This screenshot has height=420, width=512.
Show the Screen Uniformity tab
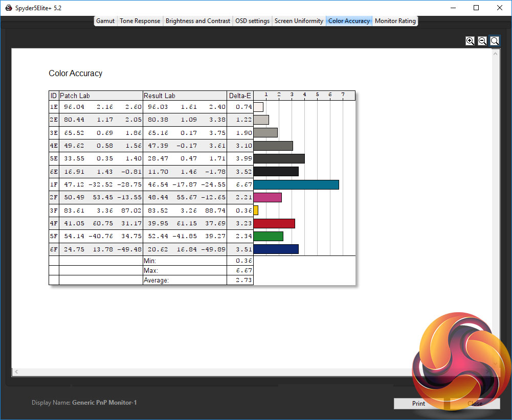[299, 21]
